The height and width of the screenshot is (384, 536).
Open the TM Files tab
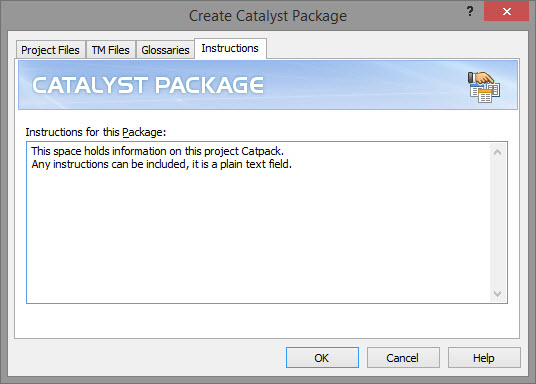tap(111, 50)
